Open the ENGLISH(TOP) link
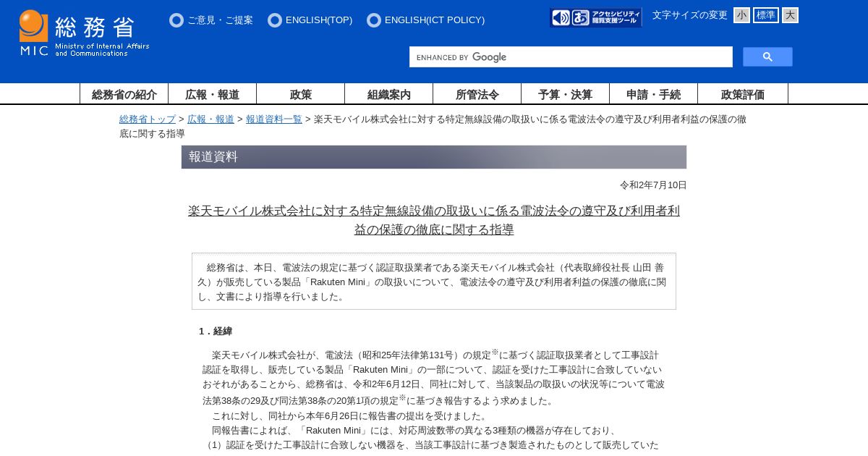 (x=319, y=20)
